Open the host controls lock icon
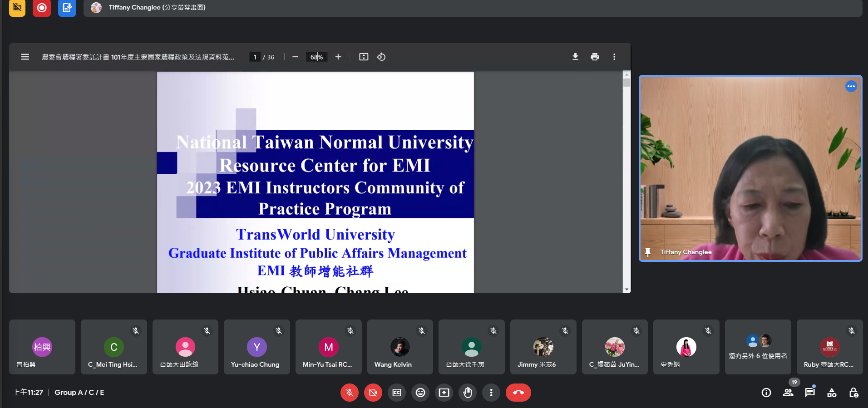The width and height of the screenshot is (868, 408). coord(853,393)
